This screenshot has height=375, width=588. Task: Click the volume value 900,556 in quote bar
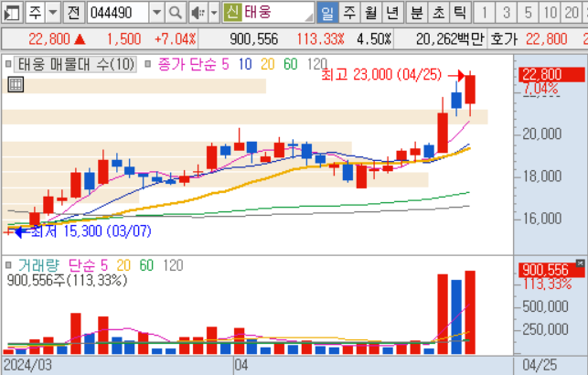(x=254, y=38)
